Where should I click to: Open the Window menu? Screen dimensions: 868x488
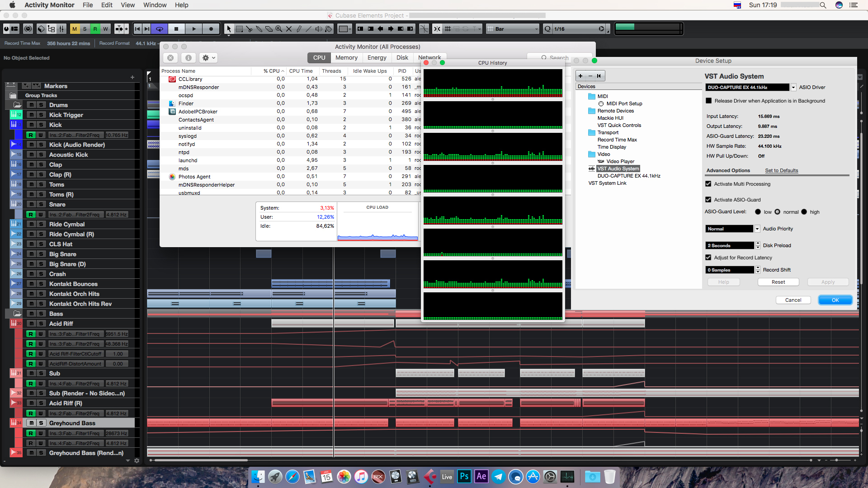click(x=155, y=5)
